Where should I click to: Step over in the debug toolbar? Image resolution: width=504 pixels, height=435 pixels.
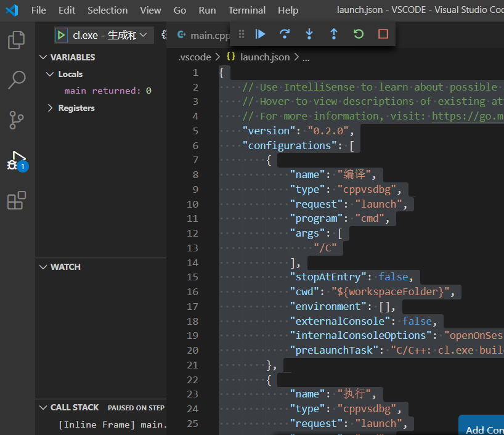[285, 34]
